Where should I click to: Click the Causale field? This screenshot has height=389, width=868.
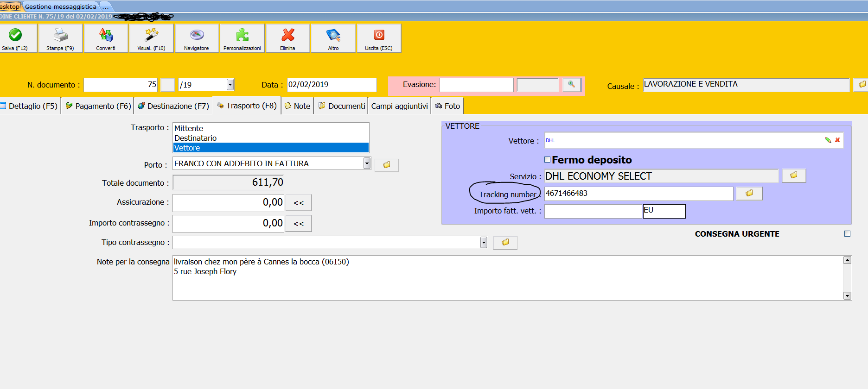(747, 85)
